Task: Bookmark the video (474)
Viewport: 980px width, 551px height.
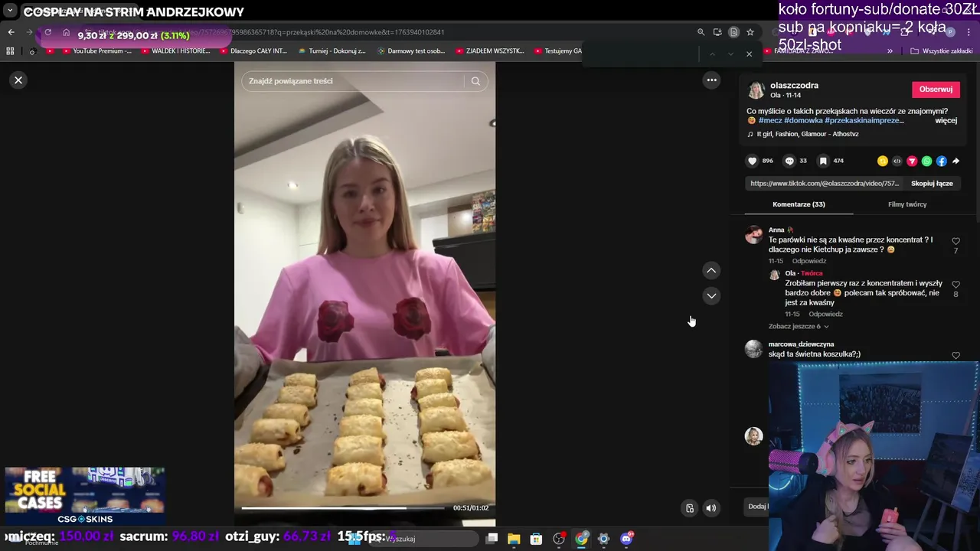Action: [x=823, y=161]
